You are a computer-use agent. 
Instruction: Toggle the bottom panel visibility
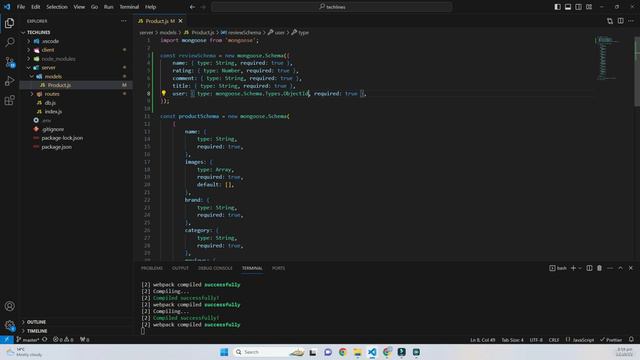pos(568,7)
